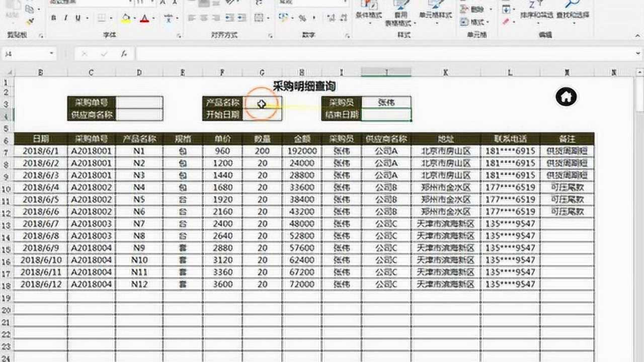The width and height of the screenshot is (644, 362).
Task: Align text right
Action: pos(216,18)
